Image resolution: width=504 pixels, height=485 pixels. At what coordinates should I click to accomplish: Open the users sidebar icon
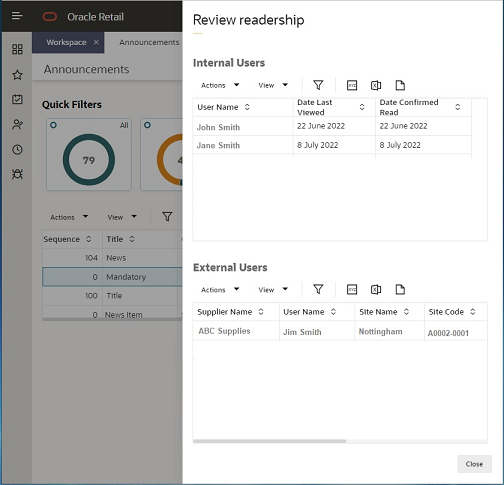pos(17,124)
